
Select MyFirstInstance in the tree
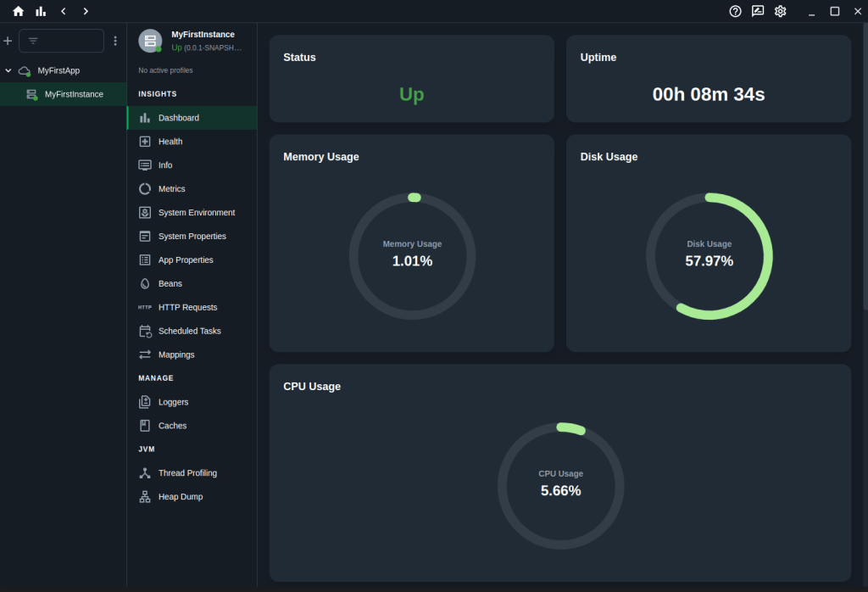click(x=73, y=94)
